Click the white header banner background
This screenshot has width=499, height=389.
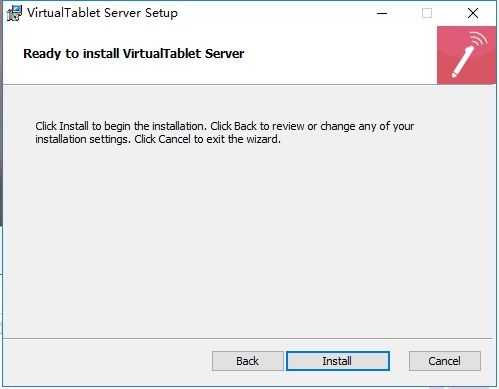click(220, 72)
